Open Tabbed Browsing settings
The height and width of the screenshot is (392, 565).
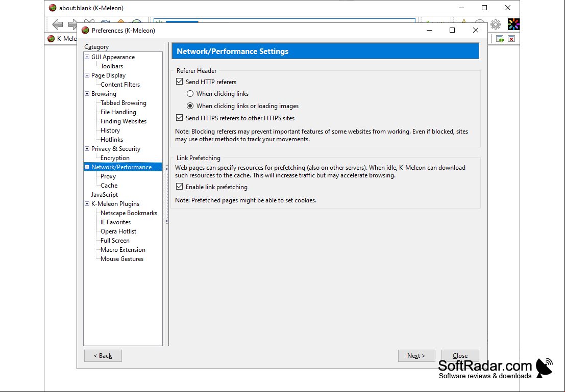click(123, 103)
